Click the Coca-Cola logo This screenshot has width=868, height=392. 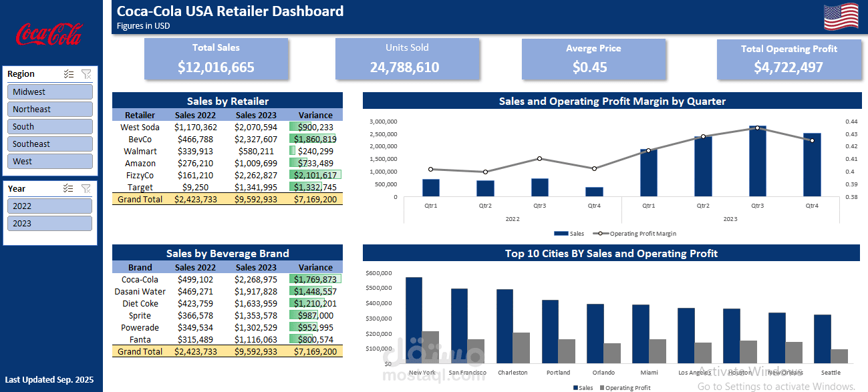pyautogui.click(x=49, y=34)
